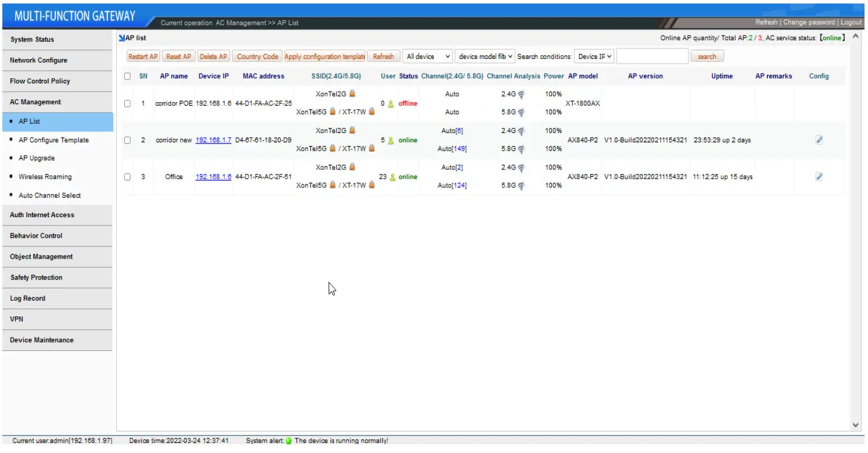Click the XT-17W lock icon in corridor new row
The height and width of the screenshot is (453, 868).
click(x=372, y=148)
